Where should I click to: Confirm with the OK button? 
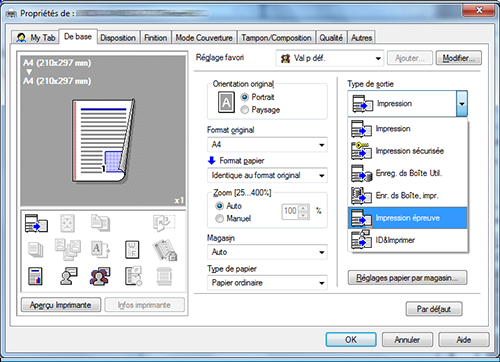click(x=351, y=340)
